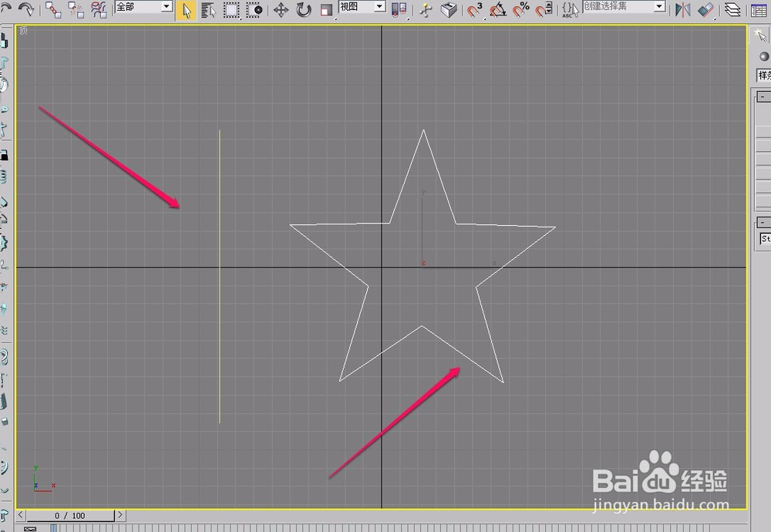Open the 全部 selection filter dropdown
Viewport: 771px width, 532px height.
[x=143, y=7]
